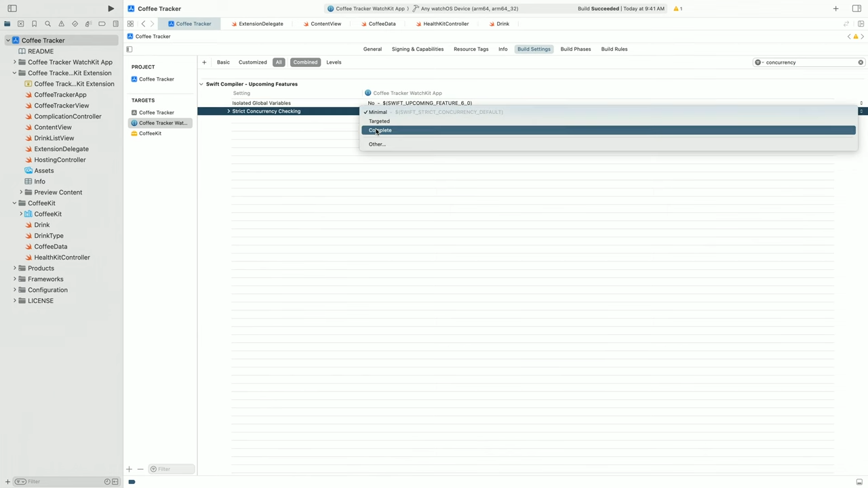Expand the Preview Content folder
The image size is (868, 488).
[21, 192]
